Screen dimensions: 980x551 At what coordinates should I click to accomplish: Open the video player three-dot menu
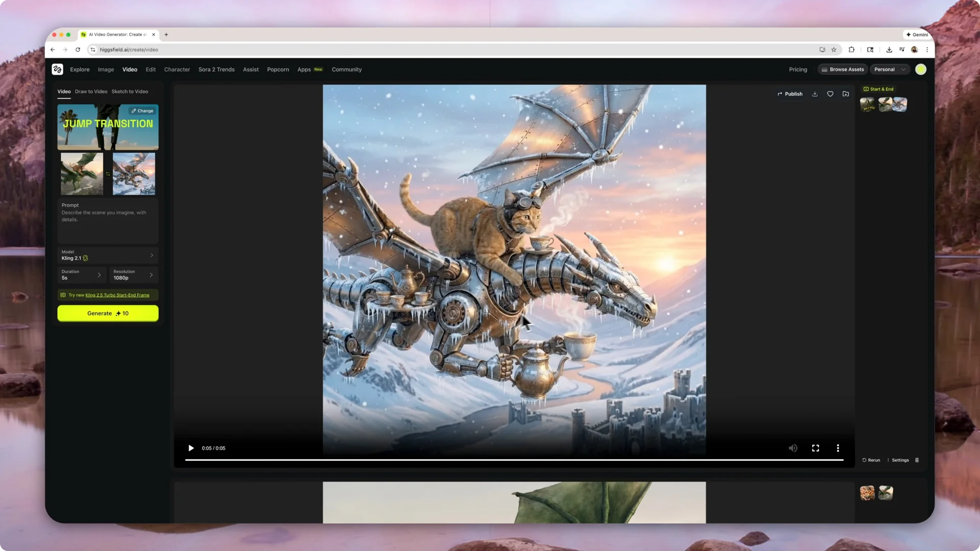[x=838, y=448]
